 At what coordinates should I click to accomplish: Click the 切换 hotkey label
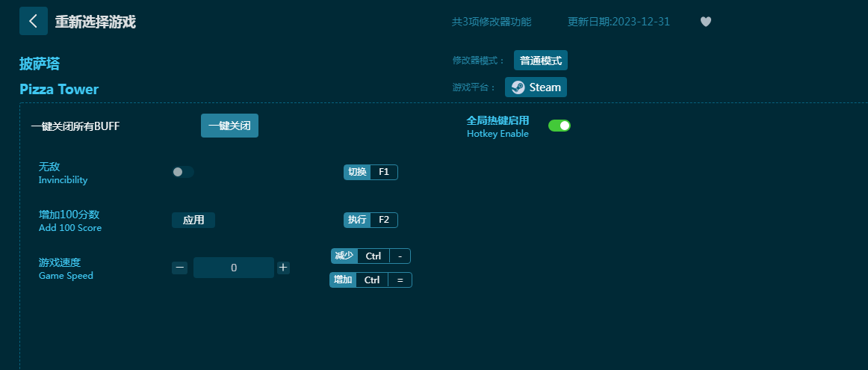click(x=357, y=172)
